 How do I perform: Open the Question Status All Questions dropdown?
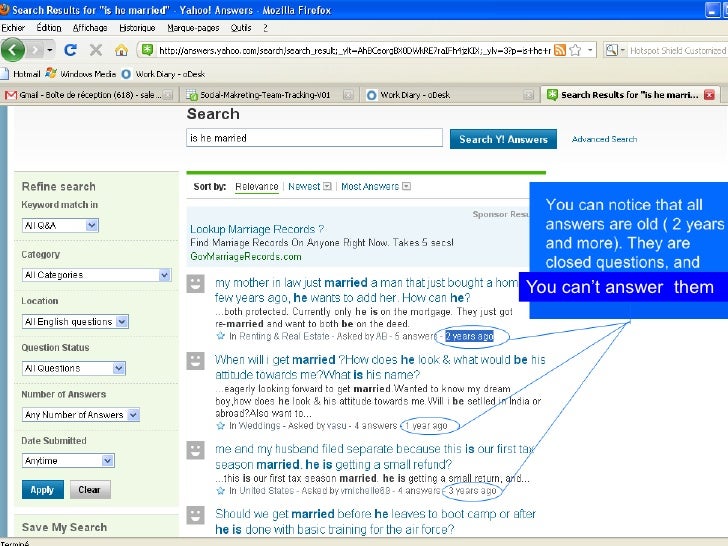tap(73, 368)
